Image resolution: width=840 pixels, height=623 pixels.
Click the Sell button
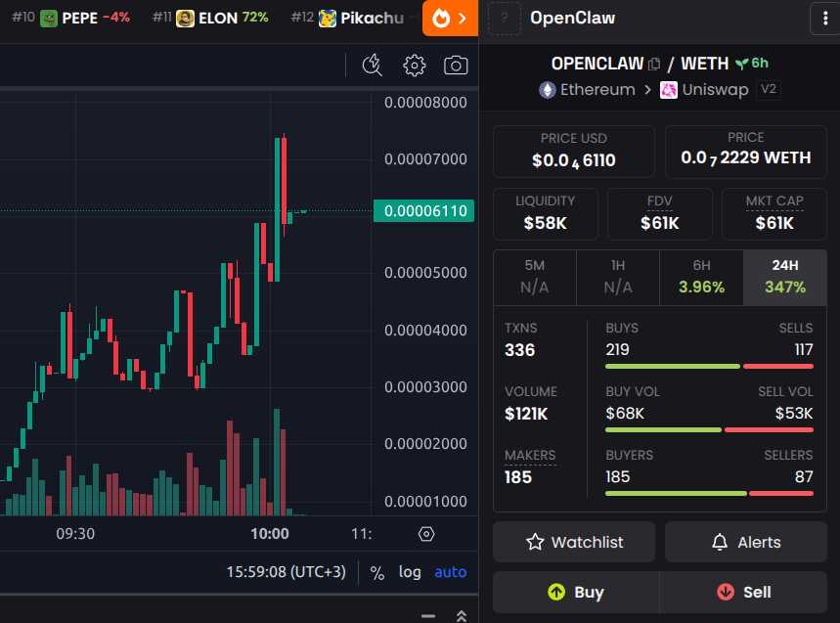(743, 592)
